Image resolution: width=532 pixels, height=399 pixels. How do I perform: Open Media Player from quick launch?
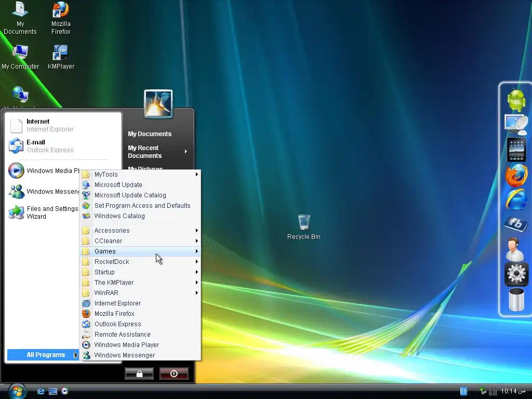tap(64, 391)
